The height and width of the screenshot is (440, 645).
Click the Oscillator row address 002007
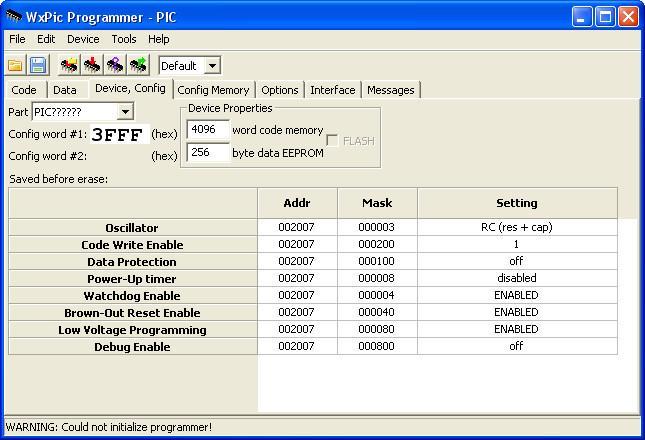[297, 227]
